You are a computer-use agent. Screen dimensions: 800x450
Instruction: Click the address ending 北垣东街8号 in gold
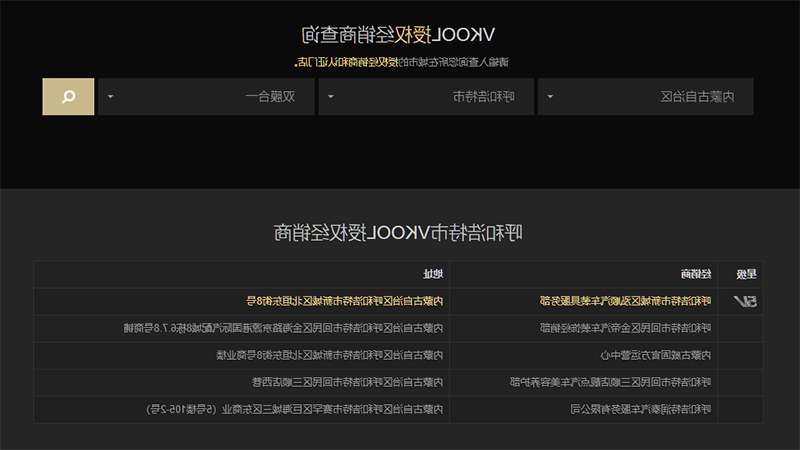[344, 301]
